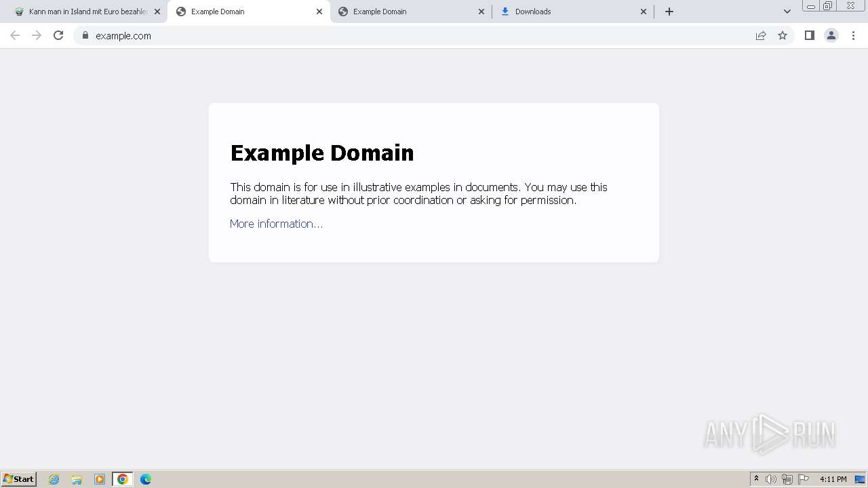Bookmark this tab with the star icon
This screenshot has width=868, height=488.
(x=783, y=35)
